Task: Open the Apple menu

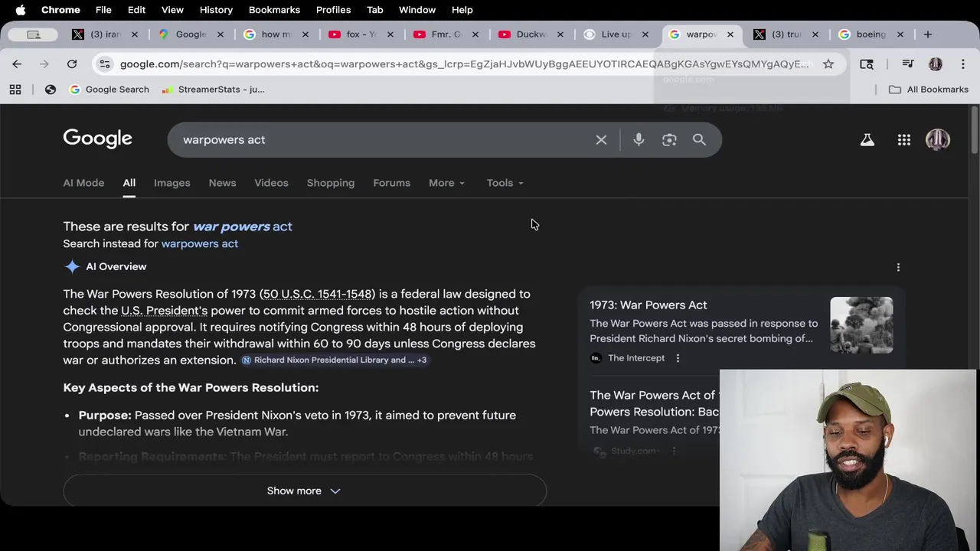Action: tap(21, 10)
